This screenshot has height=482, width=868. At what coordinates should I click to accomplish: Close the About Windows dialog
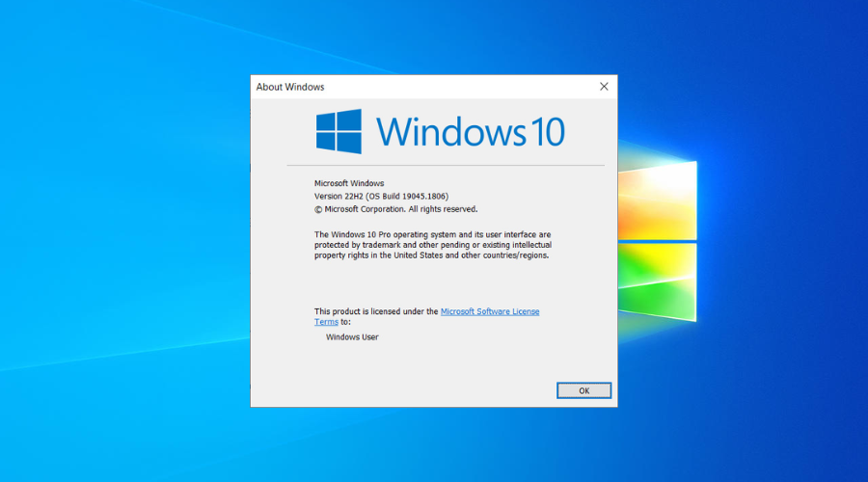[x=604, y=87]
